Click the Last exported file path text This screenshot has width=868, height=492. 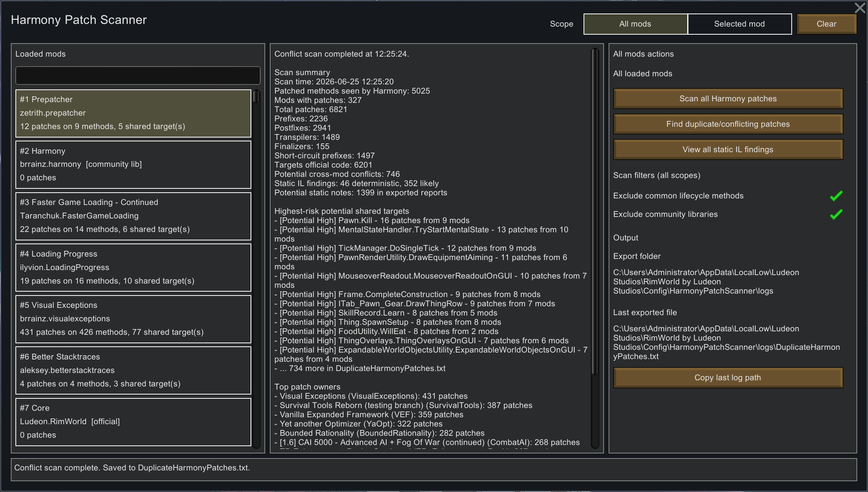pos(727,343)
